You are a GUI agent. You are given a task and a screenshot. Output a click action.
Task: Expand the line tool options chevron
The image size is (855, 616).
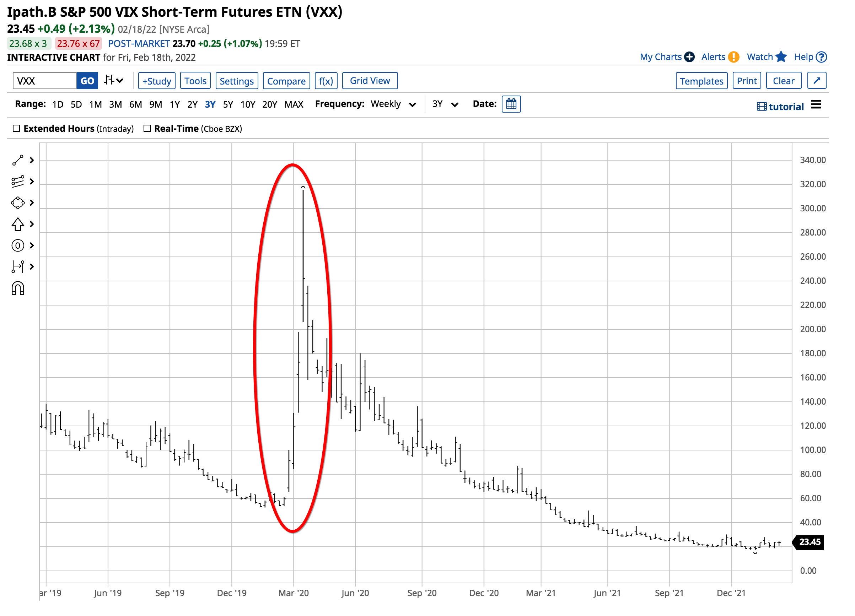pyautogui.click(x=32, y=160)
